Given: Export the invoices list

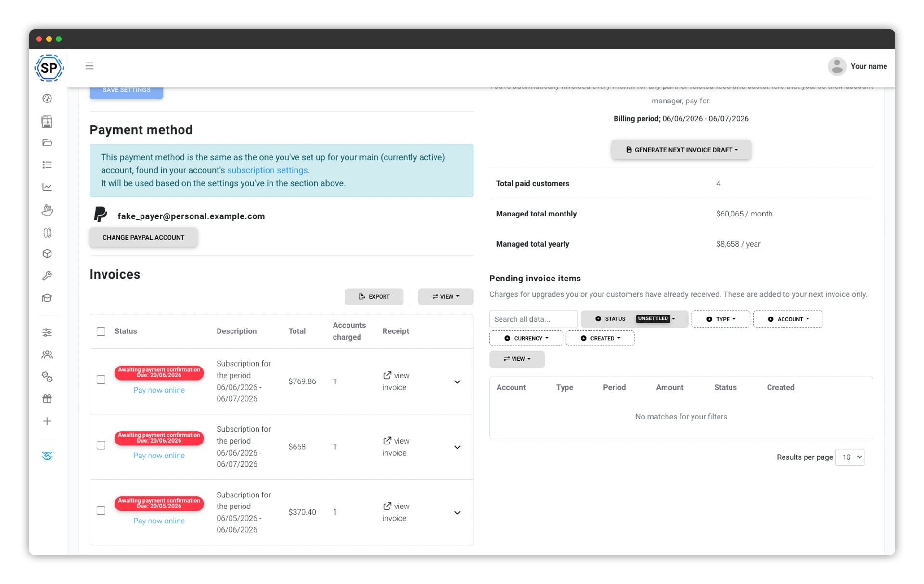Looking at the screenshot, I should click(374, 297).
